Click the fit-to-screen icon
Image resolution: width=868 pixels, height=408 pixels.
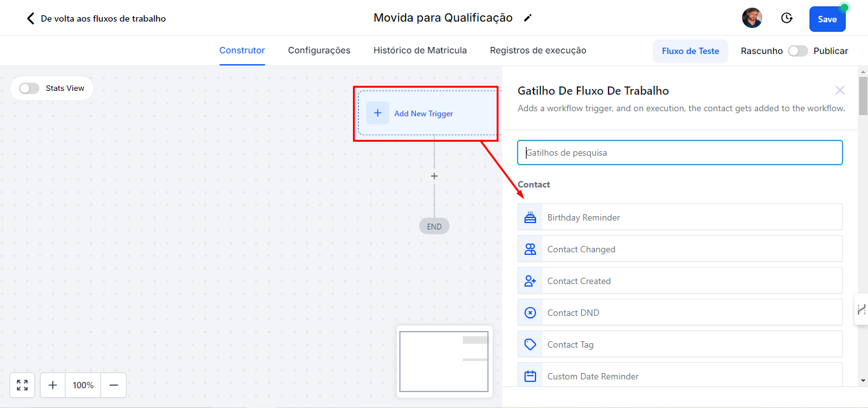point(22,385)
